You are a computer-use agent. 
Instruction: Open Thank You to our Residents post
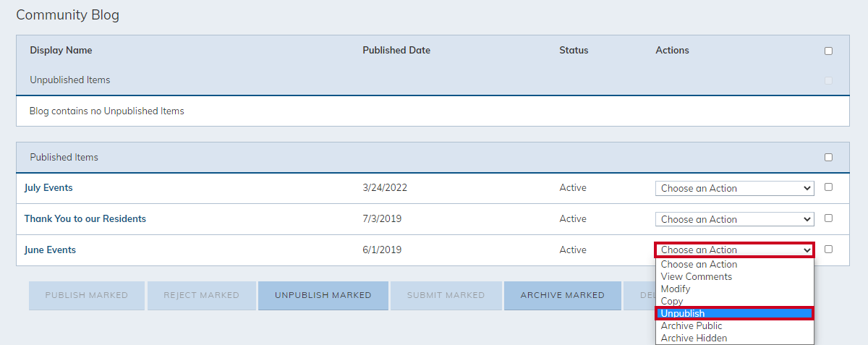85,218
